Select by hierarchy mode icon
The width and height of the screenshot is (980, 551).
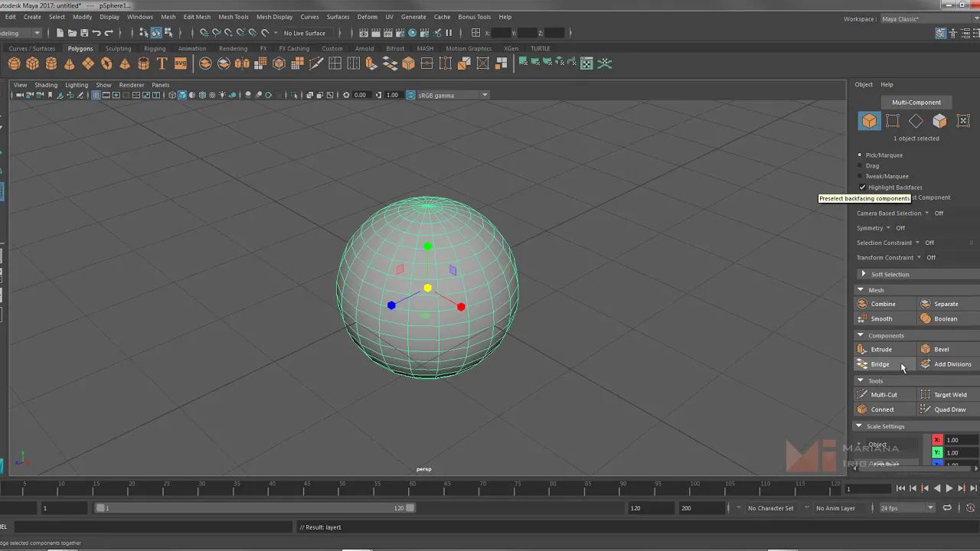tap(143, 33)
